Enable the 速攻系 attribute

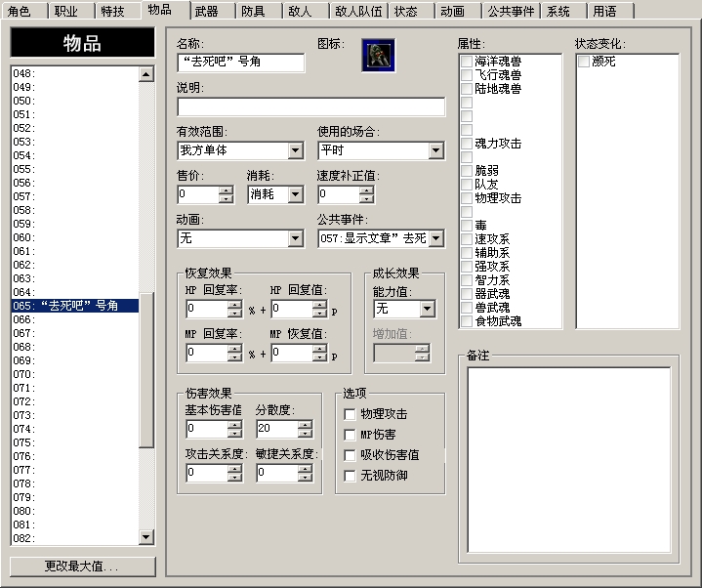tap(467, 239)
